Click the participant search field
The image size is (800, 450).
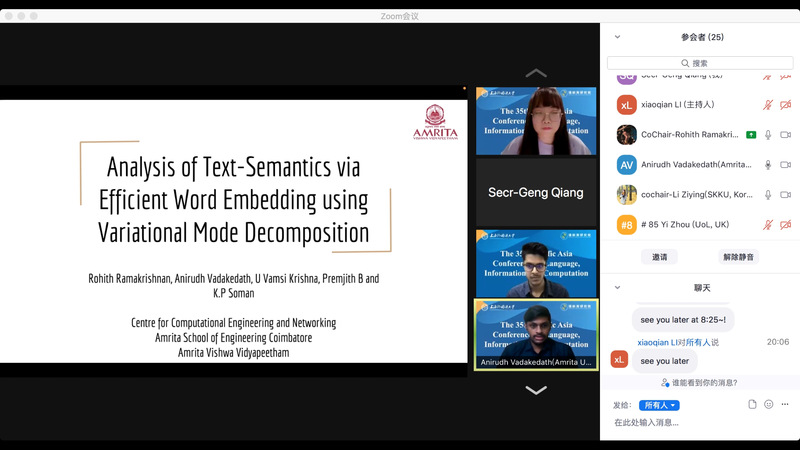tap(700, 63)
